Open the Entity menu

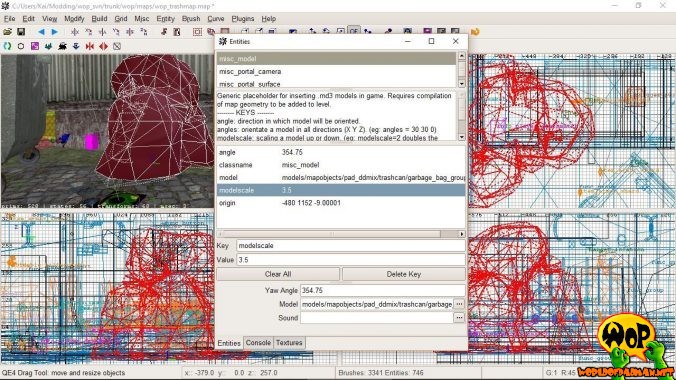(166, 19)
